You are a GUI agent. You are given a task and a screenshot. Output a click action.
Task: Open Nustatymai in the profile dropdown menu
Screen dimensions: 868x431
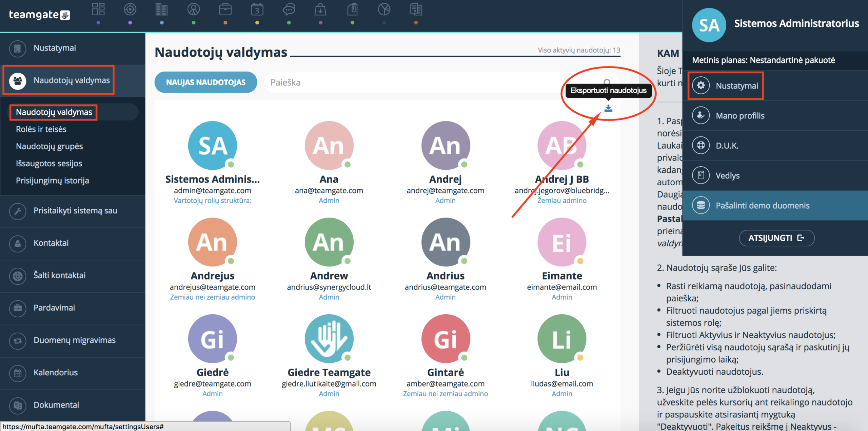775,86
